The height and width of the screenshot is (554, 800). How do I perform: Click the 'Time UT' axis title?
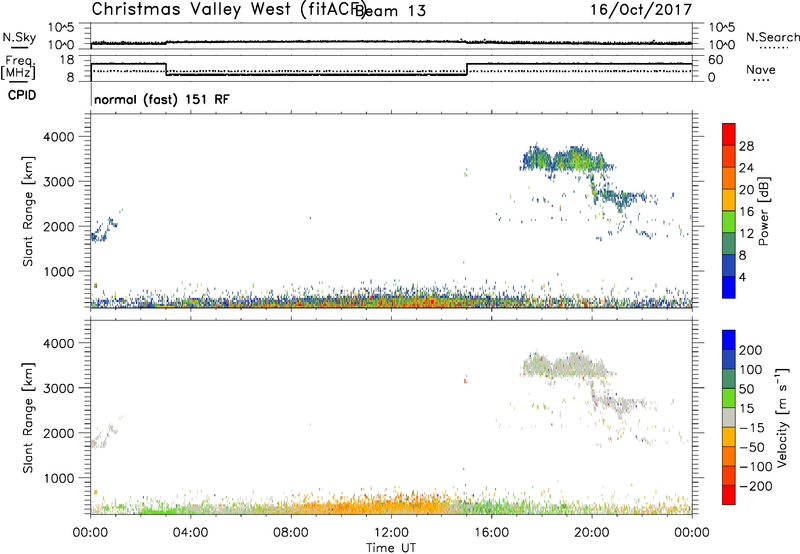(x=391, y=547)
